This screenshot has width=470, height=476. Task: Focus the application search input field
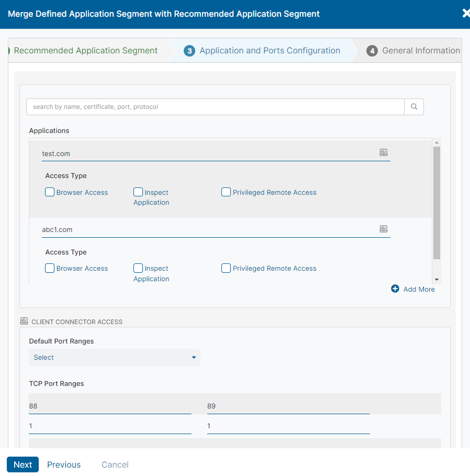[215, 107]
